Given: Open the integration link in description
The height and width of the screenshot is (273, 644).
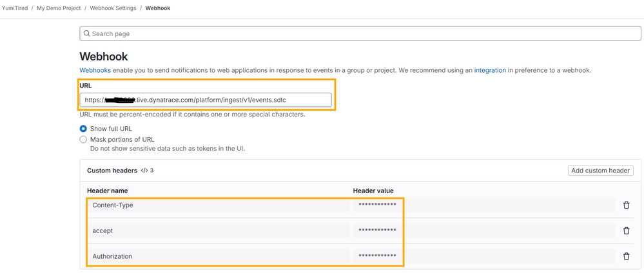Looking at the screenshot, I should pyautogui.click(x=490, y=70).
